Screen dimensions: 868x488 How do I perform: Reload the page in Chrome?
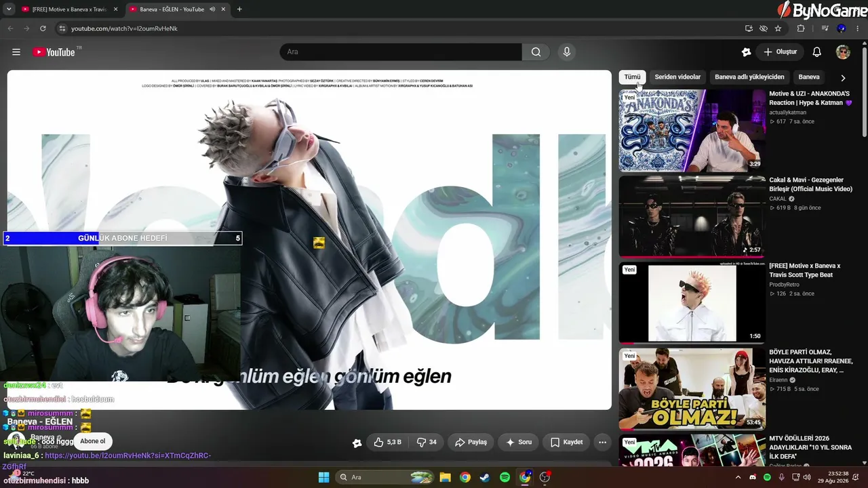click(x=43, y=28)
